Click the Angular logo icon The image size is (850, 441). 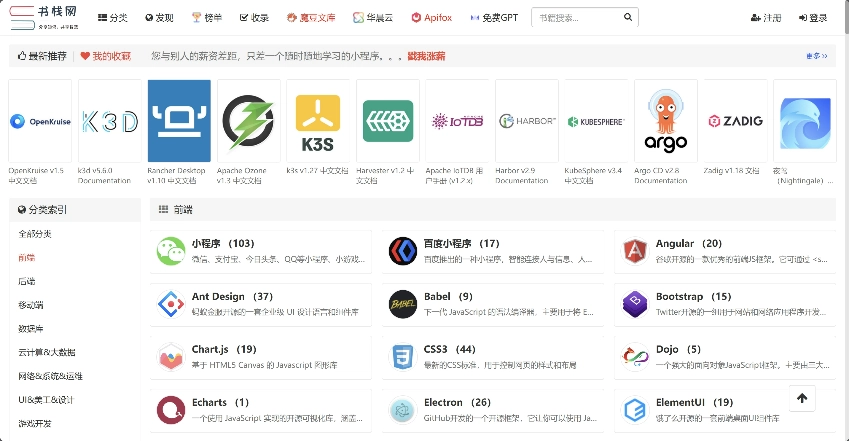tap(635, 251)
